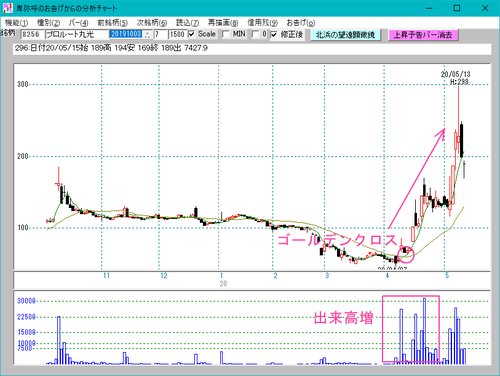The image size is (500, 376).
Task: Click the 200 price axis label
Action: [x=23, y=156]
